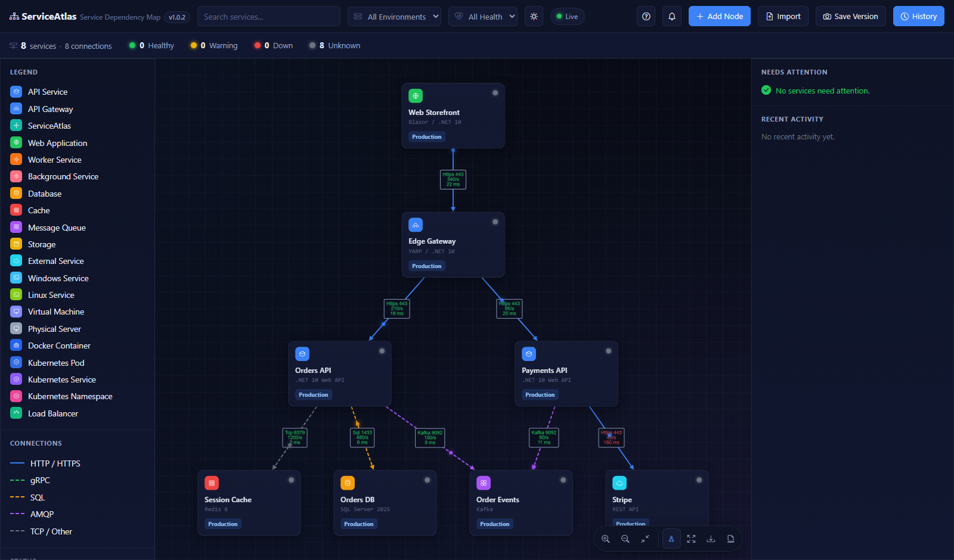Select the Orders API node title
Screen dimensions: 954x560
tap(313, 371)
